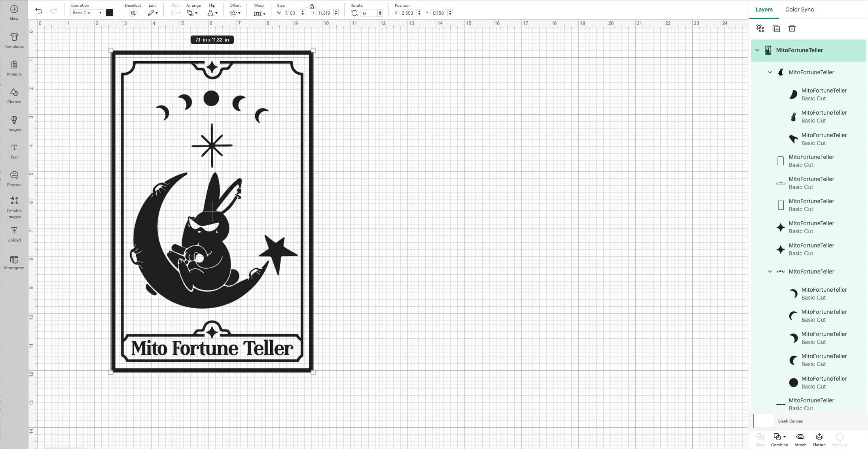Switch to the Color Sync tab
This screenshot has height=449, width=868.
coord(800,9)
